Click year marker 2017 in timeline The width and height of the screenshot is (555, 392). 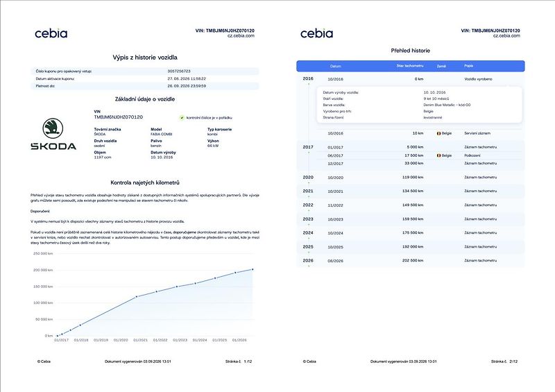click(308, 147)
